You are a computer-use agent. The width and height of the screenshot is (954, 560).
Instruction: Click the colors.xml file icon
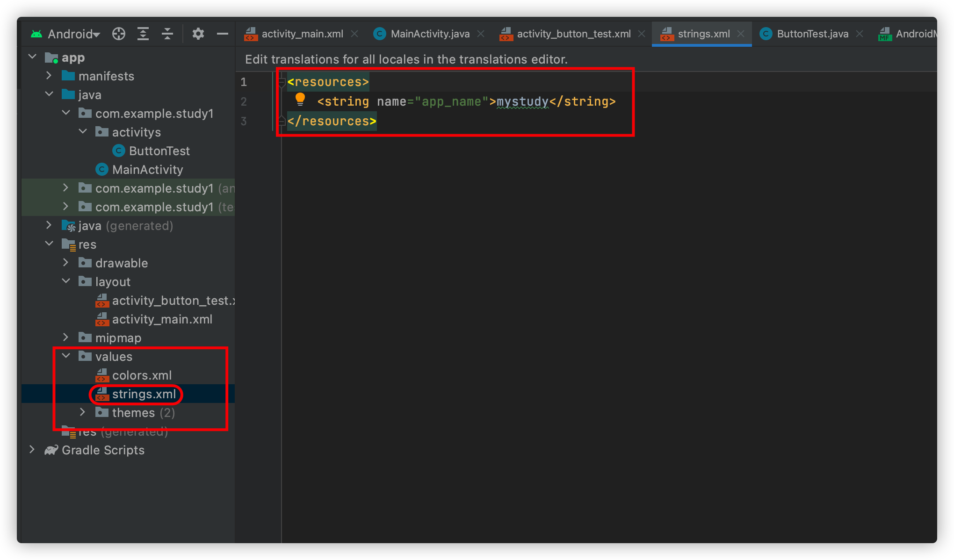click(102, 375)
